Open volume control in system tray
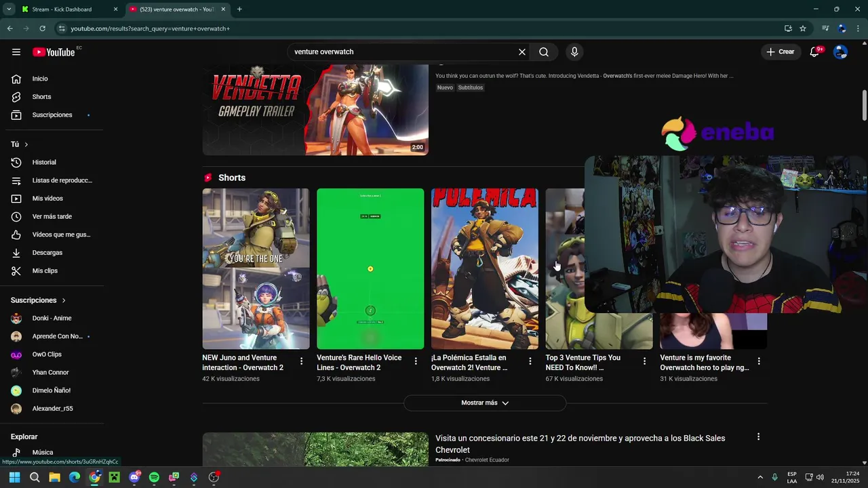 [x=821, y=477]
